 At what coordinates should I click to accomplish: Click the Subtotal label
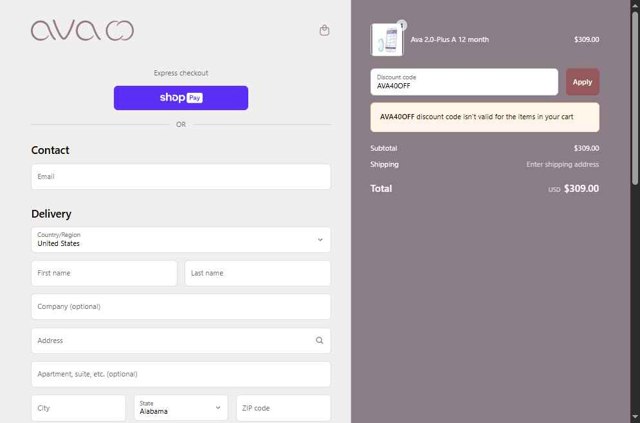[x=384, y=148]
